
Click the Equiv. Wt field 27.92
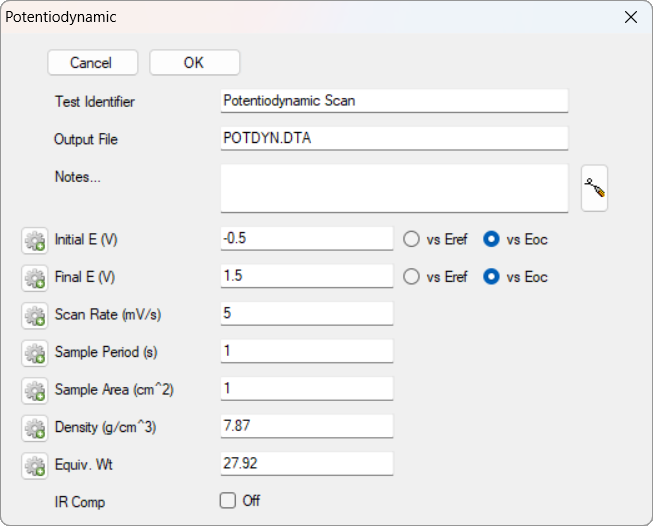[307, 464]
